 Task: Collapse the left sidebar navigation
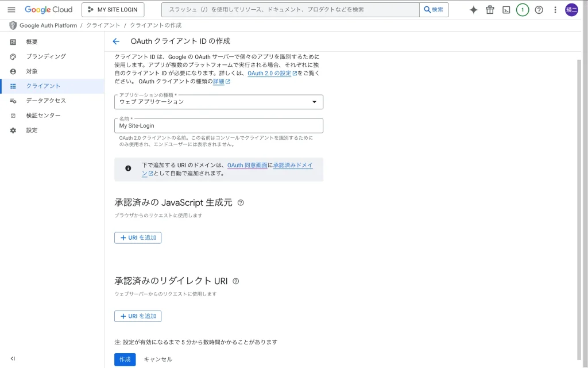click(x=13, y=358)
